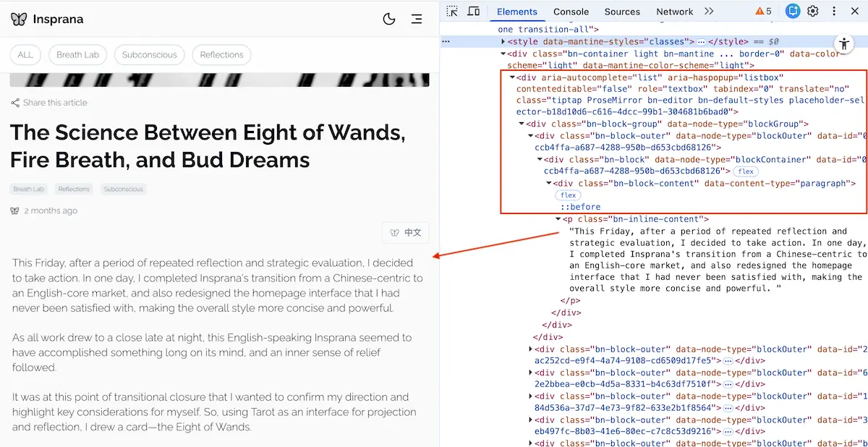Open the hamburger menu in site header

pos(417,19)
